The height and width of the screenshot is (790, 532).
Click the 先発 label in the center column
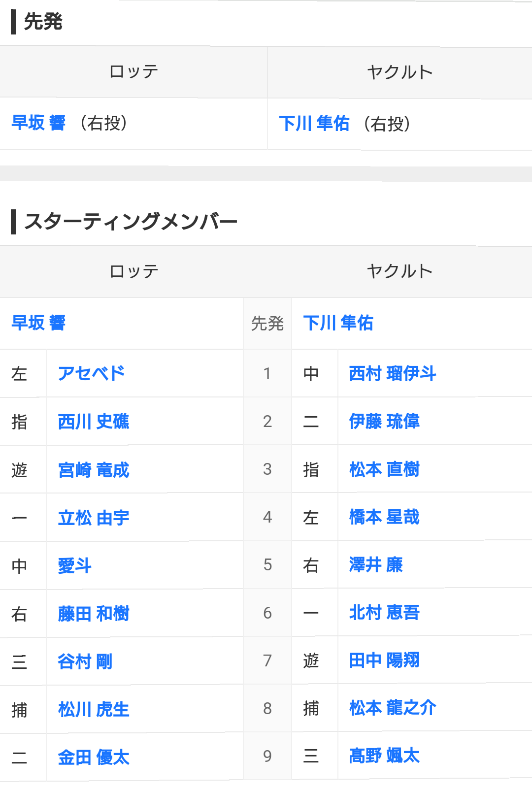[x=267, y=324]
